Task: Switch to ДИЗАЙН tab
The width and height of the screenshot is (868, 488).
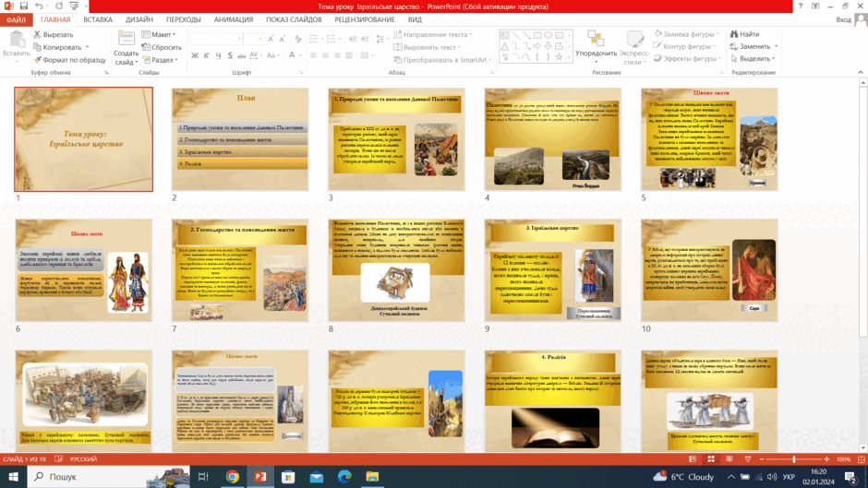Action: coord(139,19)
